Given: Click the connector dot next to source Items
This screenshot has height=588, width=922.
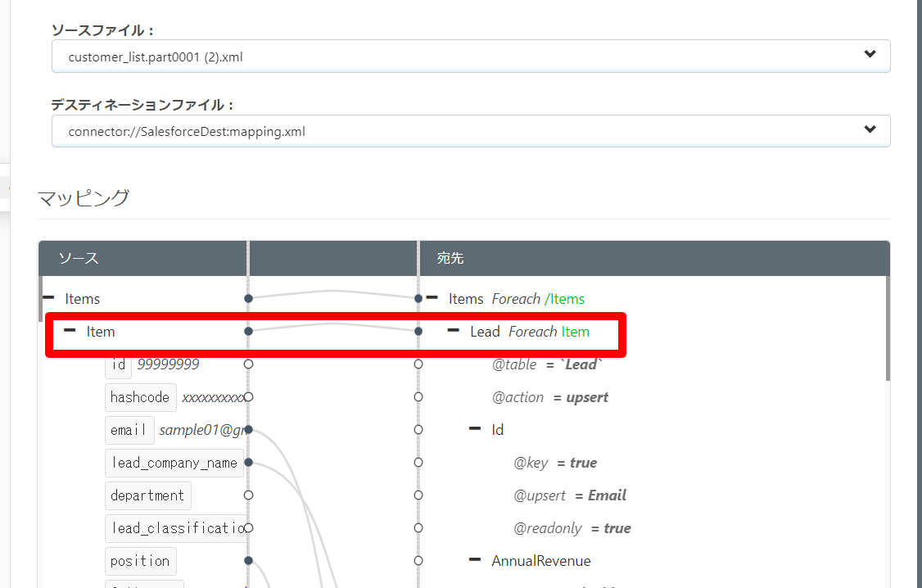Looking at the screenshot, I should click(x=249, y=299).
